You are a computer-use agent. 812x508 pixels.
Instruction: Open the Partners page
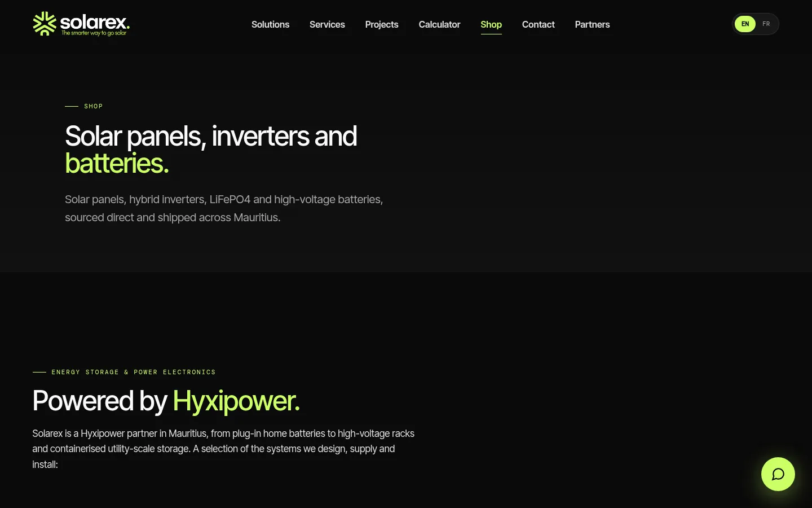tap(592, 24)
